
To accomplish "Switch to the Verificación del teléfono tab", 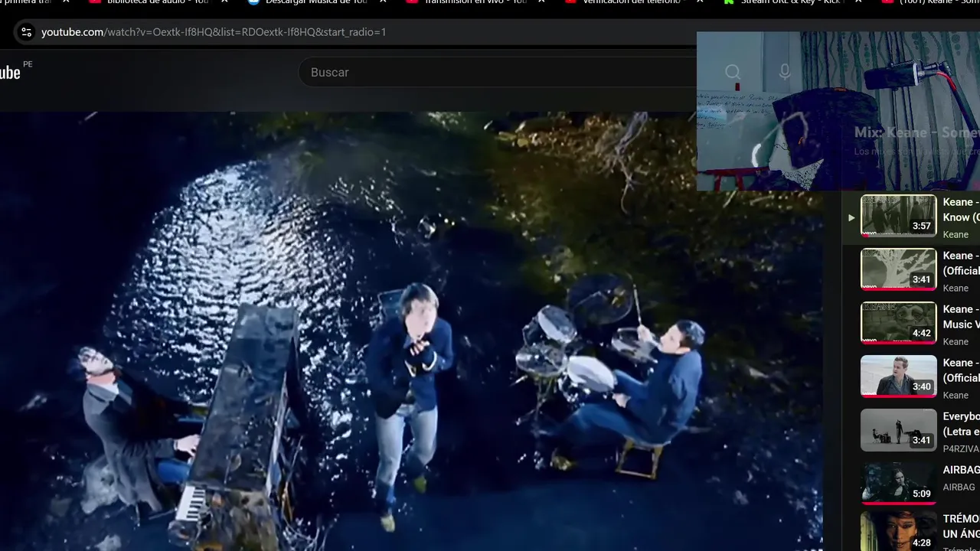I will (632, 2).
